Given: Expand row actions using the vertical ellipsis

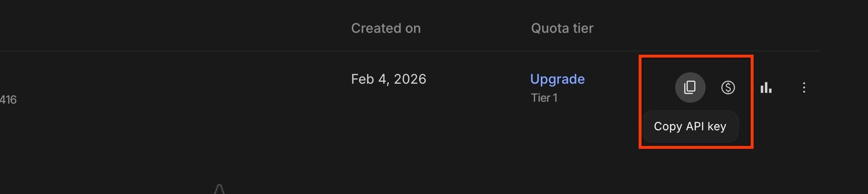Looking at the screenshot, I should point(804,87).
